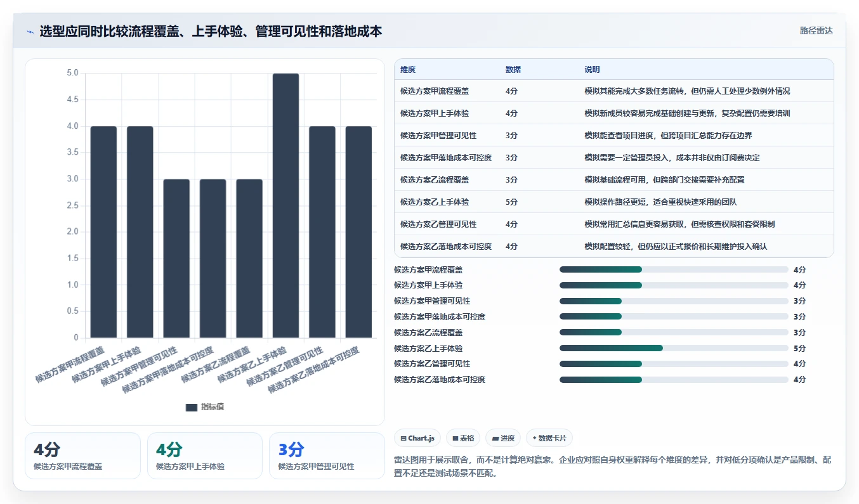Select the 表格 chip
The image size is (859, 504).
463,438
